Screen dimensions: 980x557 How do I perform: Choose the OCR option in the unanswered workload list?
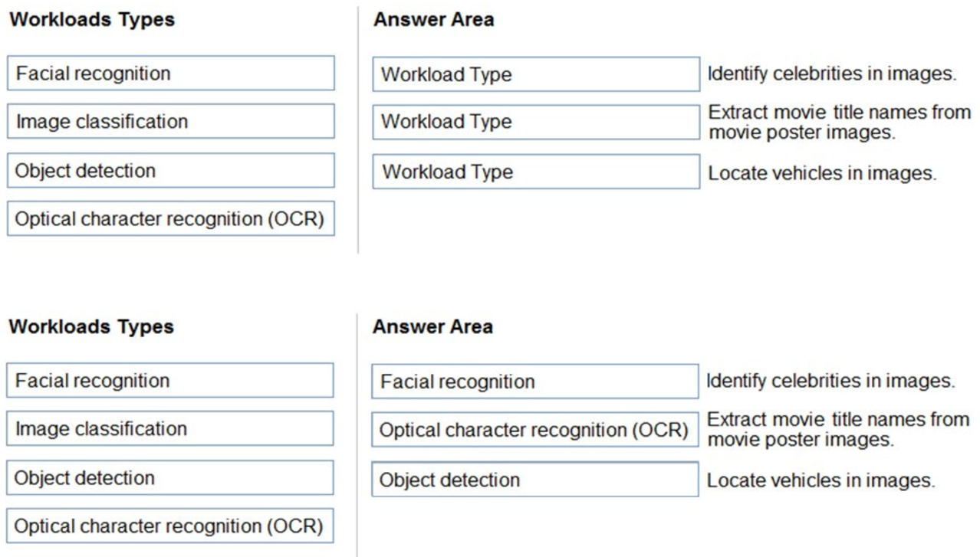tap(171, 219)
